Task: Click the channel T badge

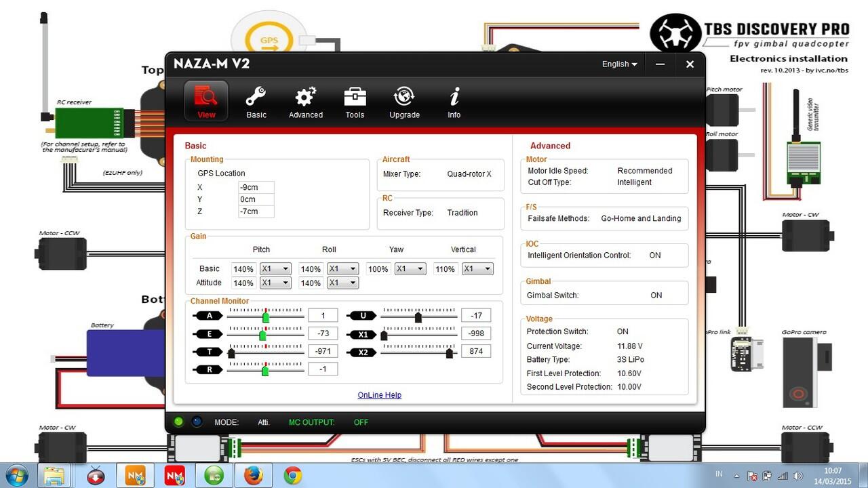Action: (208, 352)
